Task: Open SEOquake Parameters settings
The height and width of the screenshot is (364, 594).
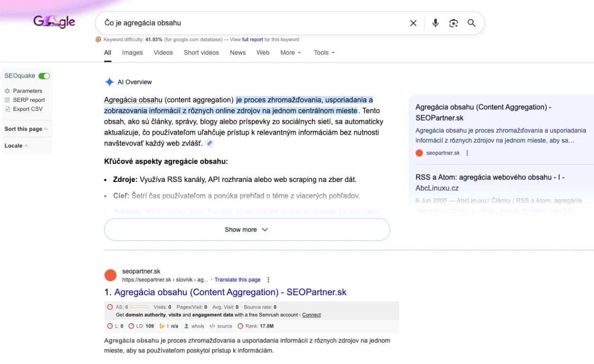Action: (27, 91)
